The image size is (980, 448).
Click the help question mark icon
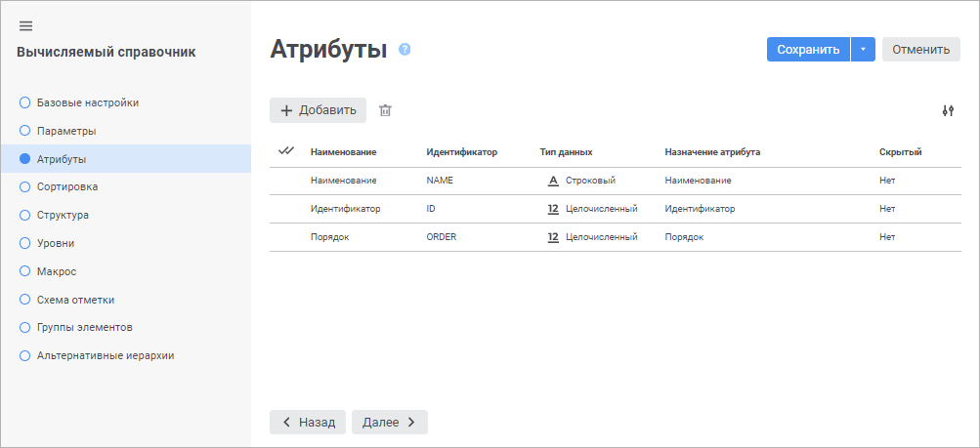tap(405, 49)
